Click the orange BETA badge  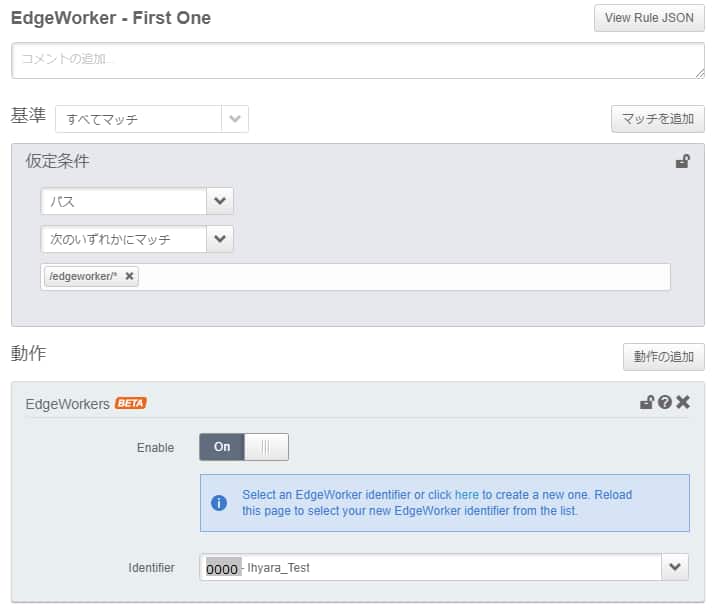click(x=130, y=403)
